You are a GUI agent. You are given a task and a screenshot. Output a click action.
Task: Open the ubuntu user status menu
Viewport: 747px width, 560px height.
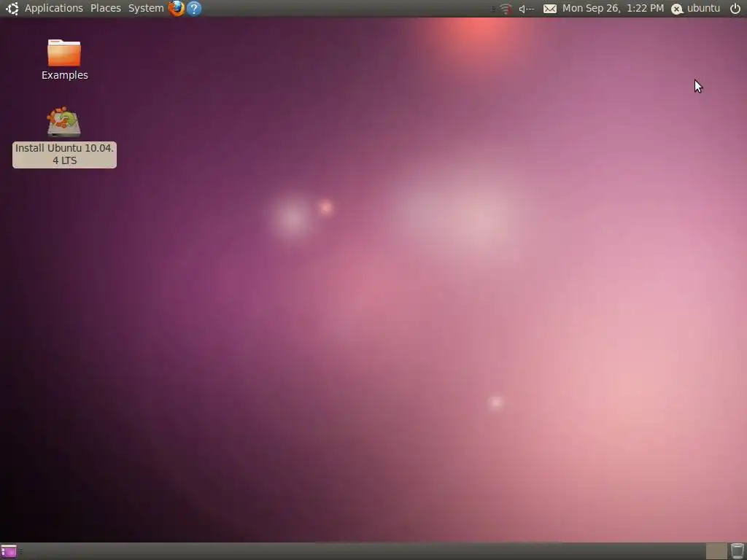(x=695, y=9)
